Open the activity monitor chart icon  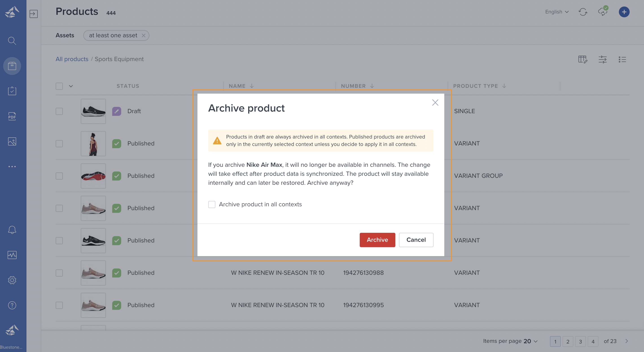point(12,255)
